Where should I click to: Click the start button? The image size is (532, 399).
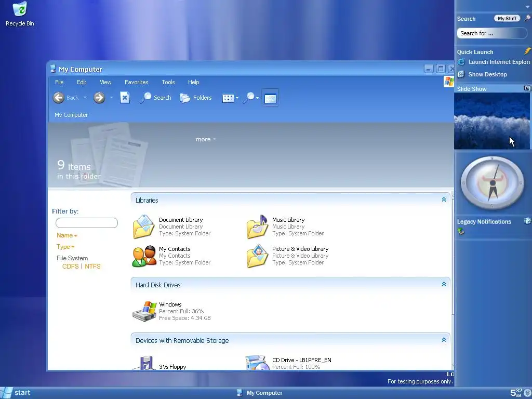pos(16,393)
